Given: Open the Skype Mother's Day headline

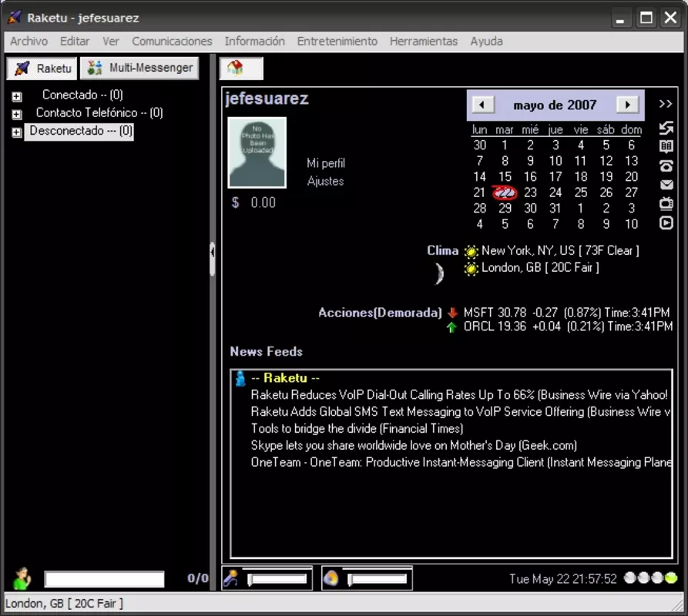Looking at the screenshot, I should pos(413,446).
